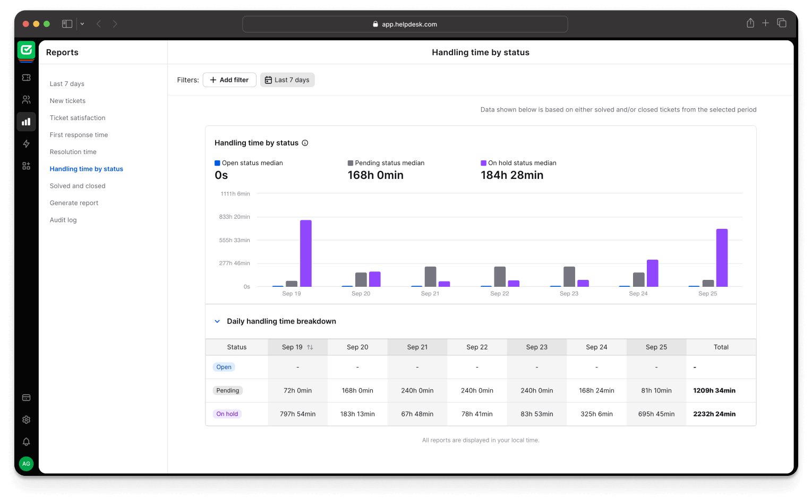Open the browser tab overview chevron dropdown
812x504 pixels.
click(x=82, y=23)
